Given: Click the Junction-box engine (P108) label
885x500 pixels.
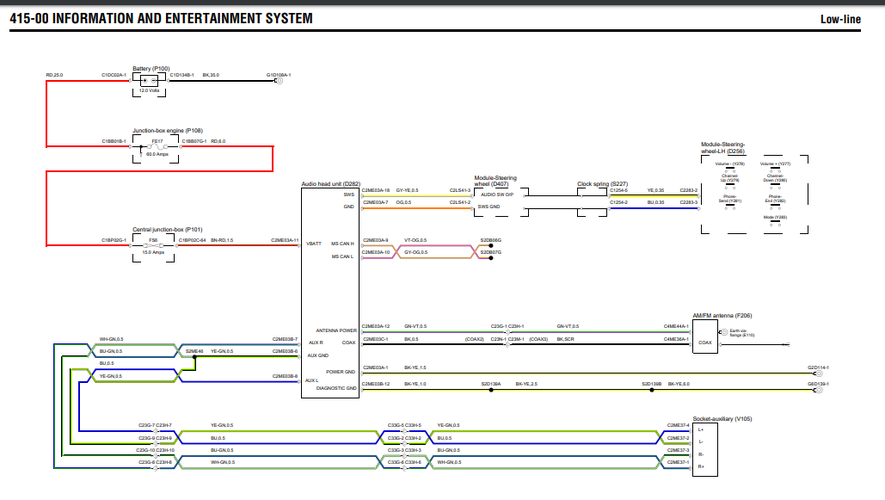Looking at the screenshot, I should [168, 130].
